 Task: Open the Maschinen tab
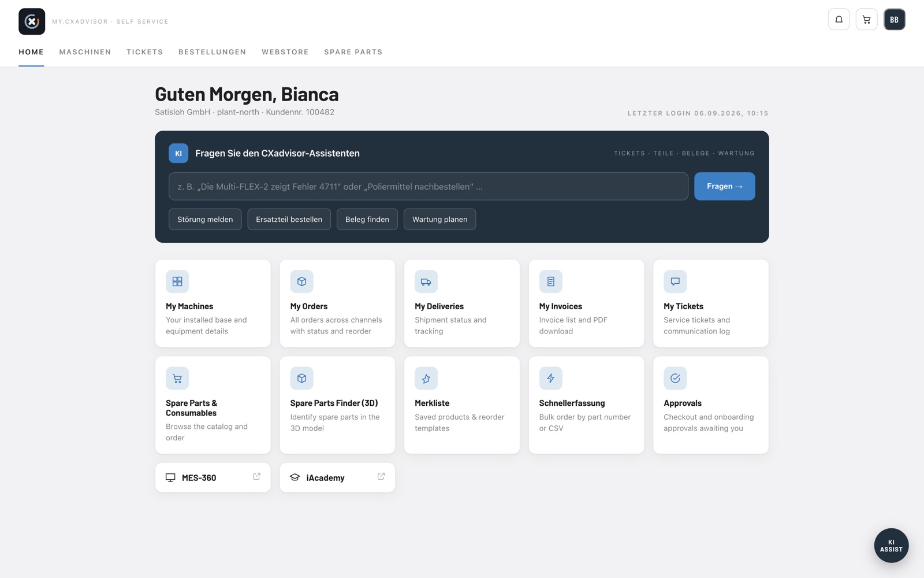point(85,52)
